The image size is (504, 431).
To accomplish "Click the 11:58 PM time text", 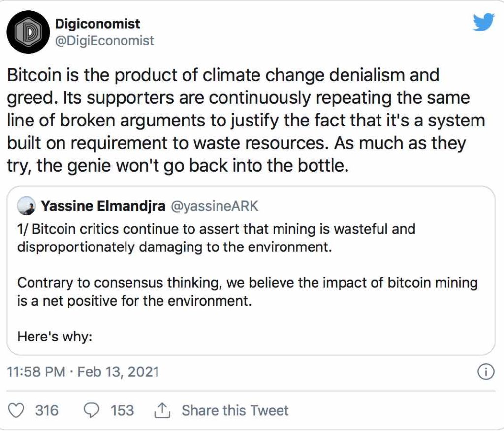I will tap(36, 371).
